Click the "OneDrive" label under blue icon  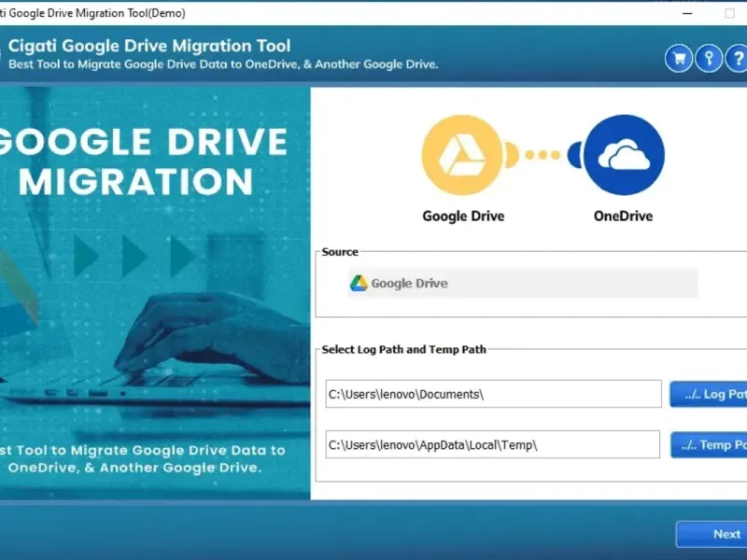[623, 217]
